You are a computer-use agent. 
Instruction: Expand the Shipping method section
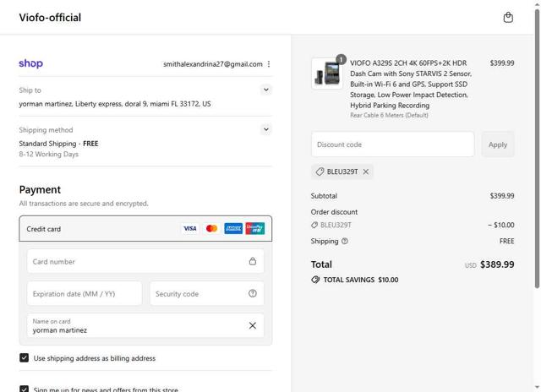pos(266,129)
